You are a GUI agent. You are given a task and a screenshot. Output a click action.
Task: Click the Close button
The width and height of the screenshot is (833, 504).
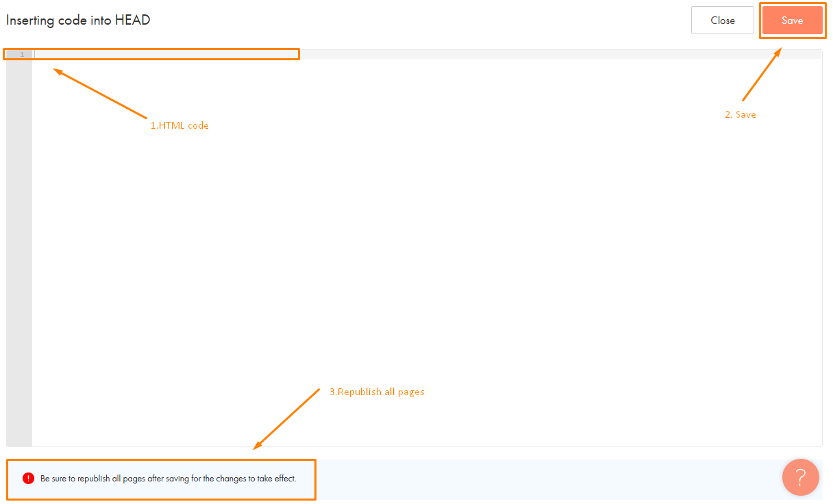click(722, 21)
